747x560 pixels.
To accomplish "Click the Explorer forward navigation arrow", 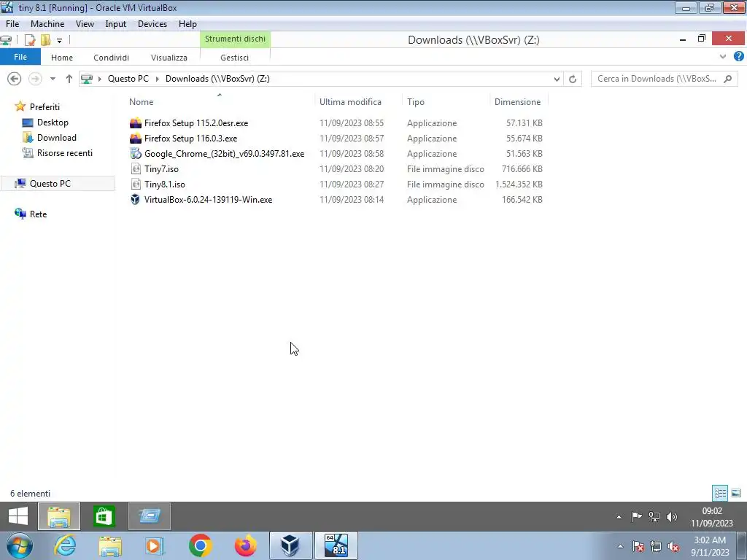I will 35,79.
